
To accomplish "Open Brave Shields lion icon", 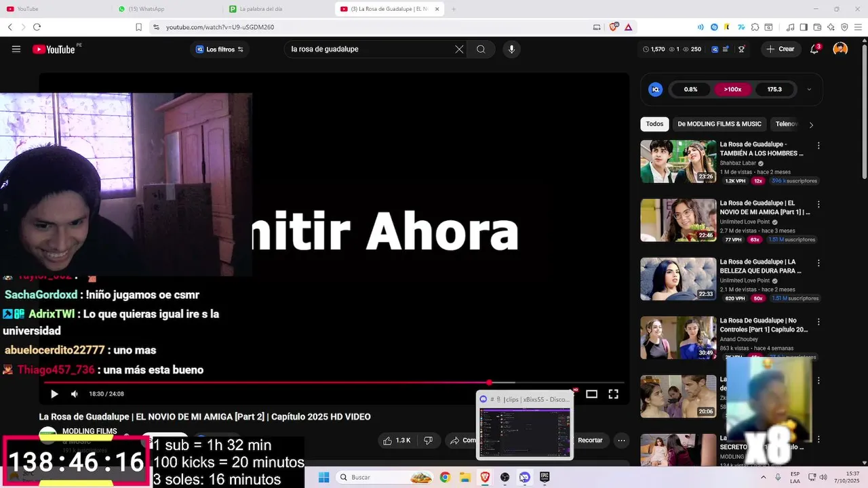I will tap(614, 27).
